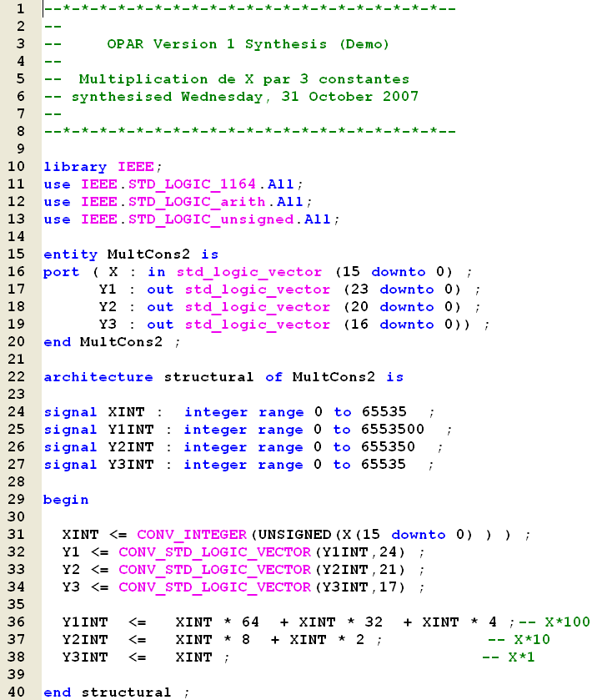Image resolution: width=592 pixels, height=700 pixels.
Task: Click the comment 'X*1' on line 38
Action: click(521, 657)
